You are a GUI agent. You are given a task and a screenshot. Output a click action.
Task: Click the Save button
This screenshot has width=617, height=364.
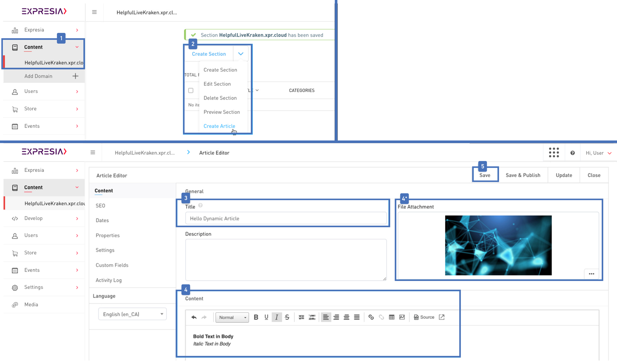point(485,175)
